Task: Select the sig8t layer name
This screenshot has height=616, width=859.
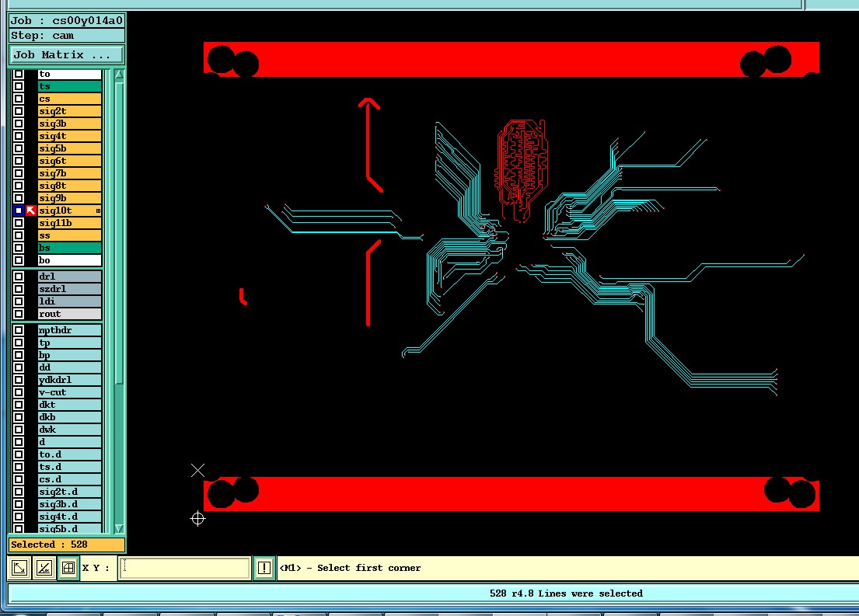Action: (x=69, y=186)
